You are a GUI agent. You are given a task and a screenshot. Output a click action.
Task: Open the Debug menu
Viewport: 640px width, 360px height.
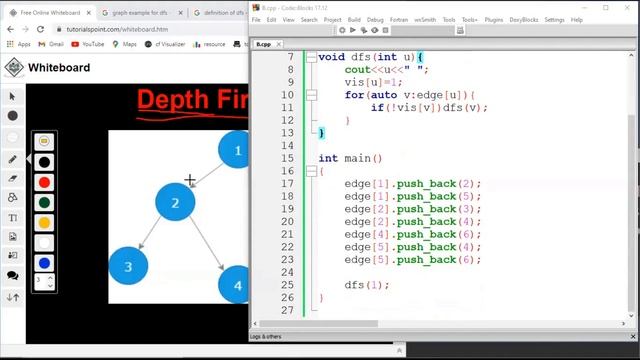click(x=375, y=20)
